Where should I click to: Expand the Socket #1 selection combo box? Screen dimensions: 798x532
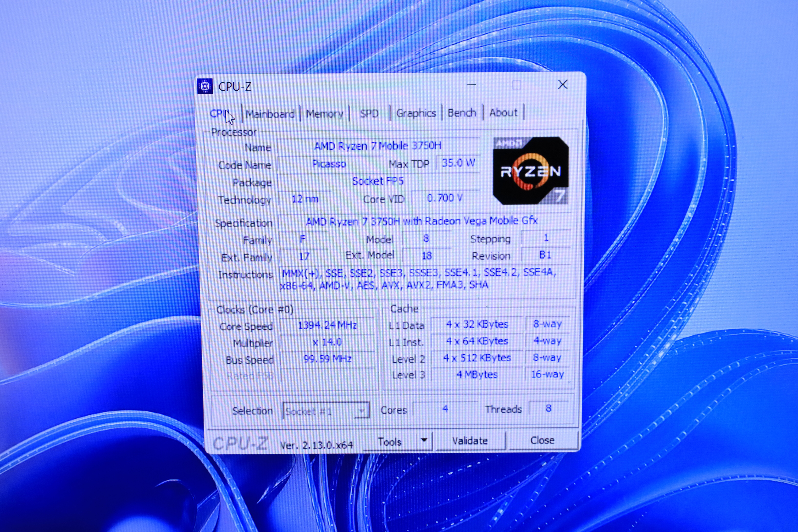pyautogui.click(x=361, y=411)
